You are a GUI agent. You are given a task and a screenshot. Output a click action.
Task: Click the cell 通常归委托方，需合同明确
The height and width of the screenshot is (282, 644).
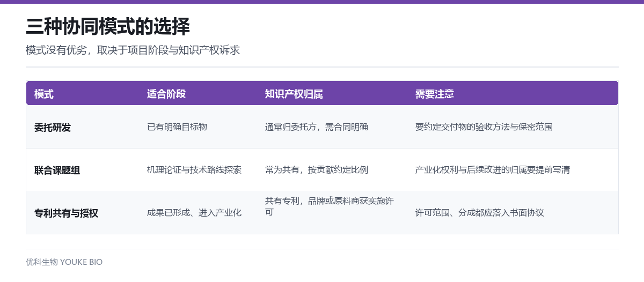(x=317, y=127)
